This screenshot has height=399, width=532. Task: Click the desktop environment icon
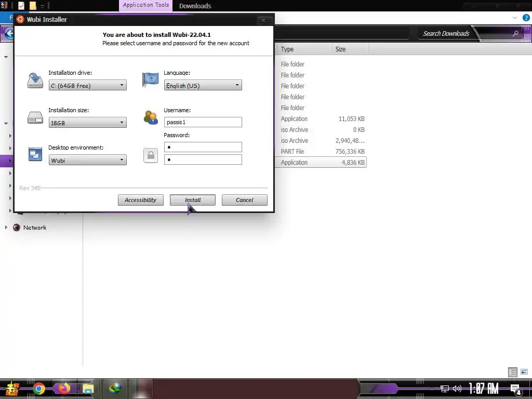tap(35, 154)
